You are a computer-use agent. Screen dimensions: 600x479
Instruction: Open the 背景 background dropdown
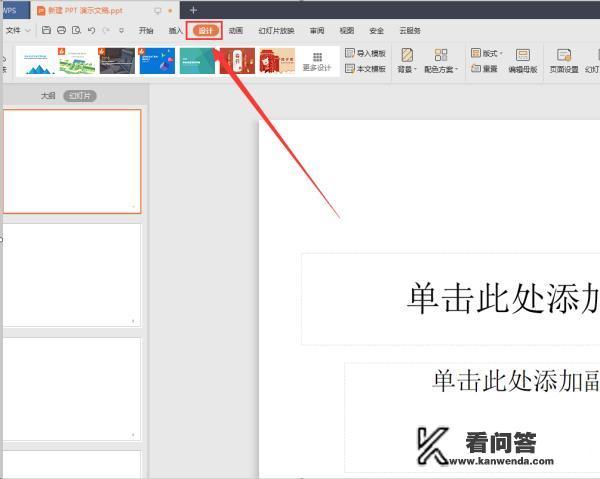click(x=407, y=61)
